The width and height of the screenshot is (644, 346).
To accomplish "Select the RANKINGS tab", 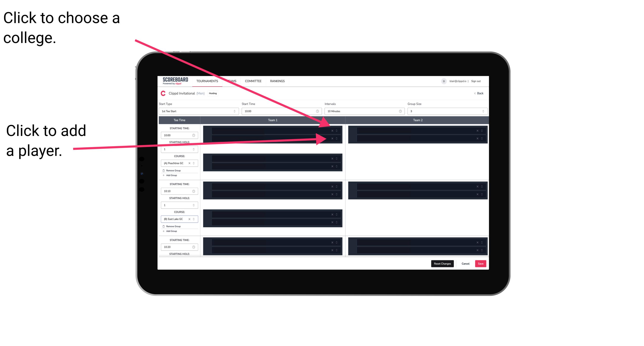I will coord(277,81).
